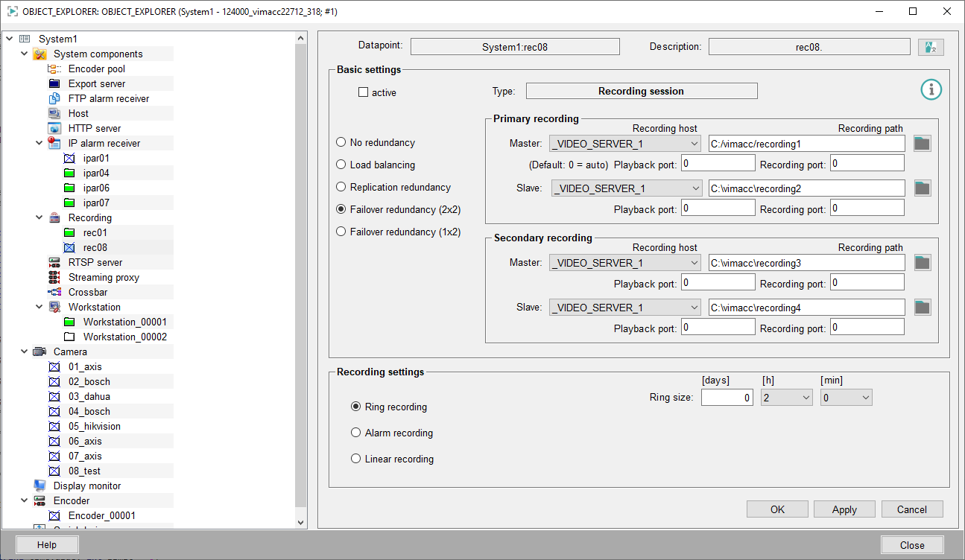This screenshot has height=560, width=965.
Task: Click the FTP alarm receiver icon
Action: pyautogui.click(x=54, y=98)
